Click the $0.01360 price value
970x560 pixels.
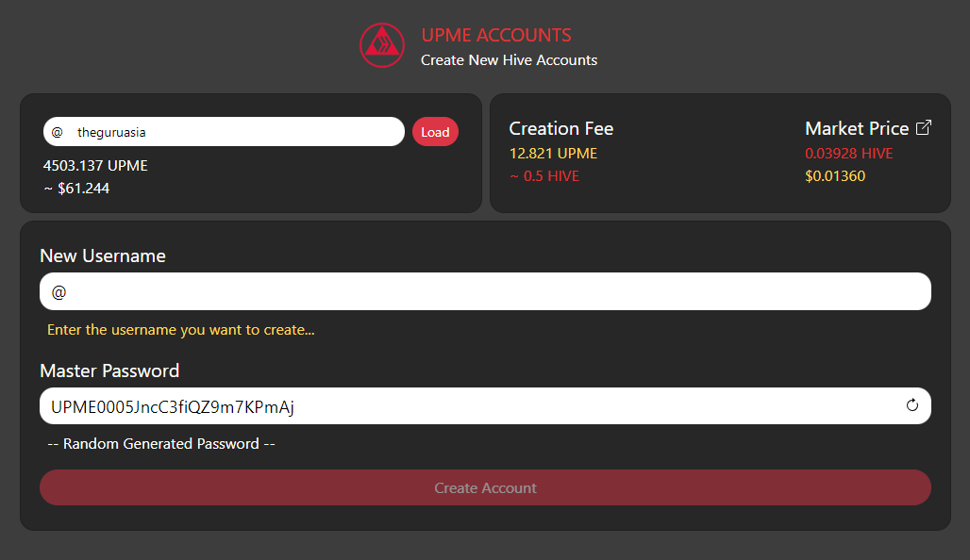pos(835,176)
